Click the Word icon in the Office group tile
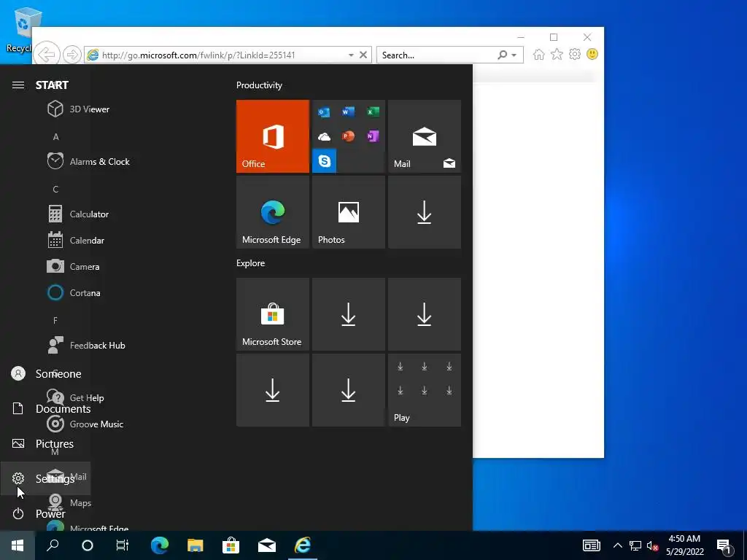This screenshot has width=747, height=560. [348, 112]
